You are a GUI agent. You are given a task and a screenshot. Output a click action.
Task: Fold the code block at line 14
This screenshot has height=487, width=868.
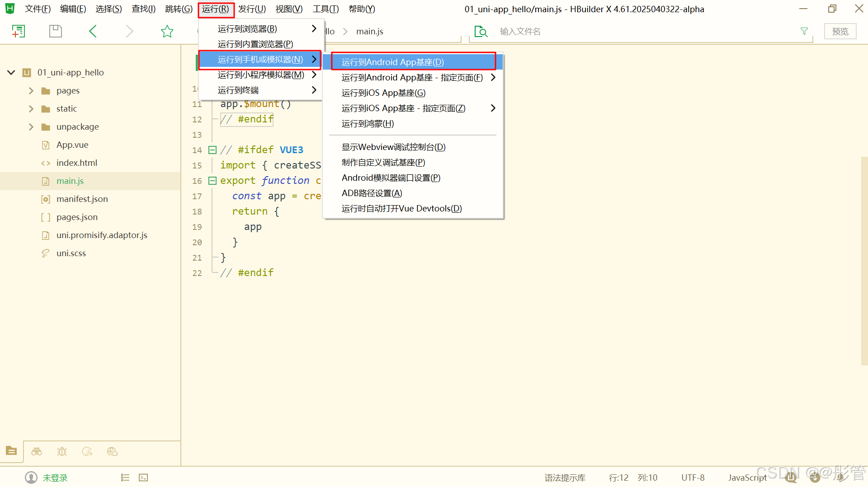pyautogui.click(x=212, y=150)
